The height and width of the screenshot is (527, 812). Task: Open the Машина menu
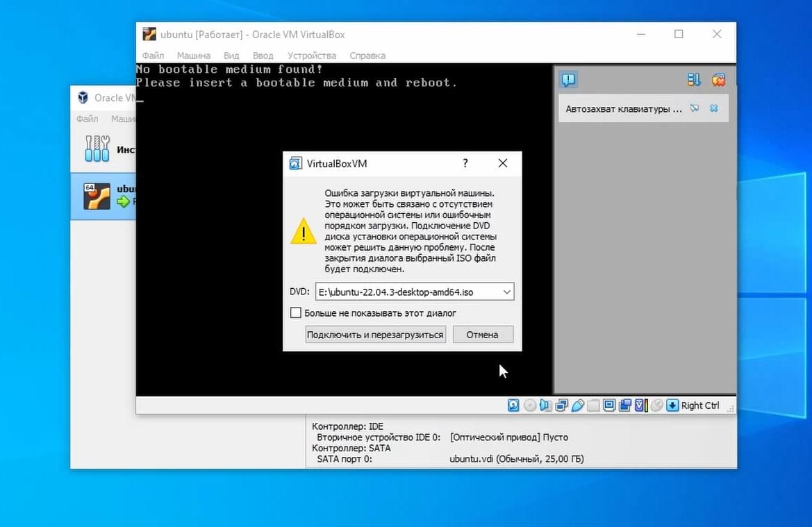194,56
